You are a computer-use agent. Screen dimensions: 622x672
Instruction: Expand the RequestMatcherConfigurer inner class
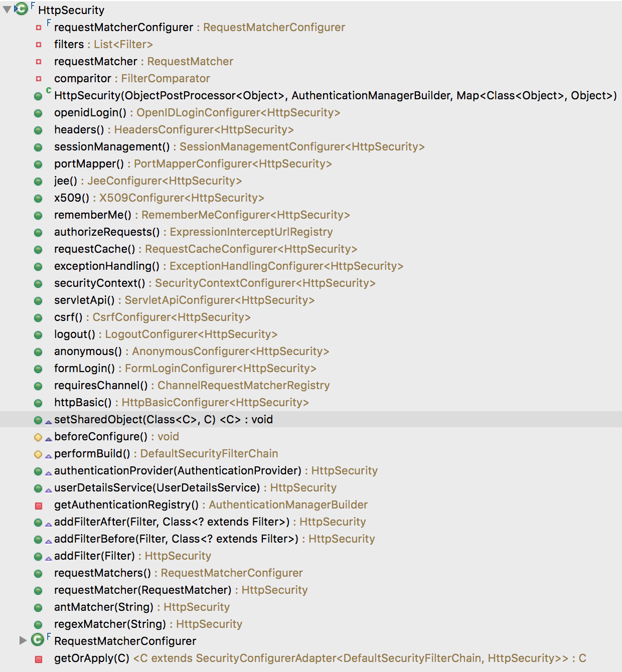pos(23,641)
